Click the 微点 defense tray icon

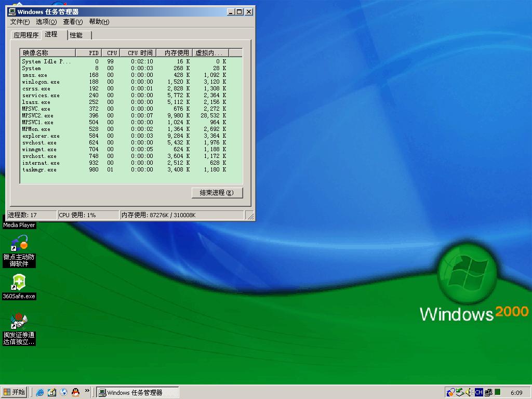(x=450, y=393)
